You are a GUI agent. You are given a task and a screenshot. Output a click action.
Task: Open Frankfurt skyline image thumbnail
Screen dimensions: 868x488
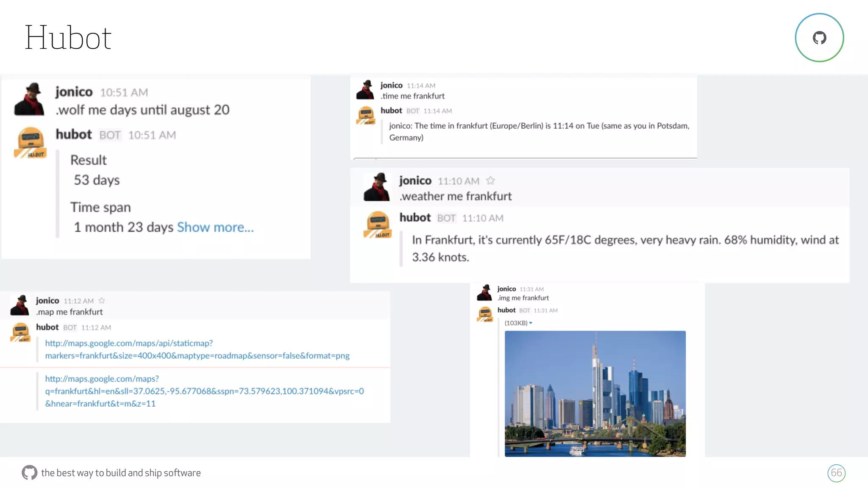(595, 394)
